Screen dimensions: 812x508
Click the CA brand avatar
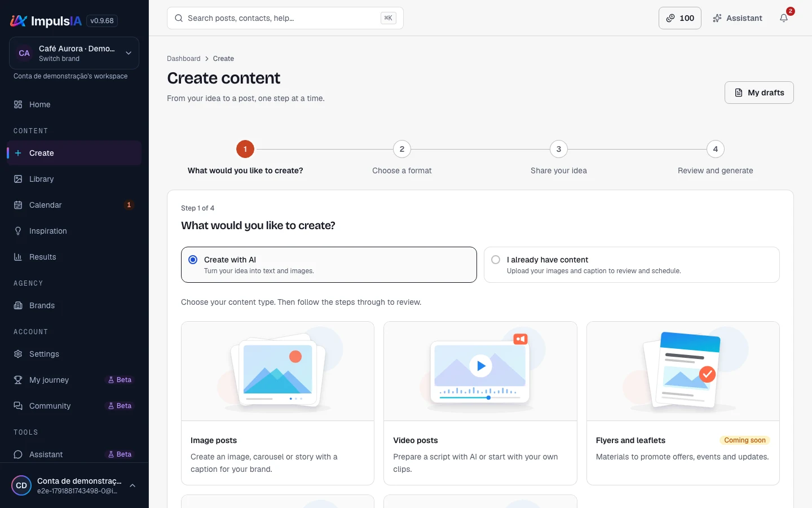(x=24, y=53)
